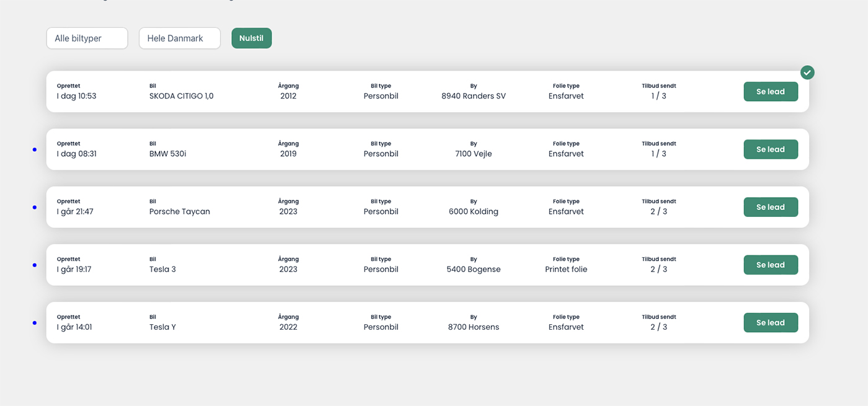Click the 8700 Horsens city text
The height and width of the screenshot is (406, 868).
473,327
